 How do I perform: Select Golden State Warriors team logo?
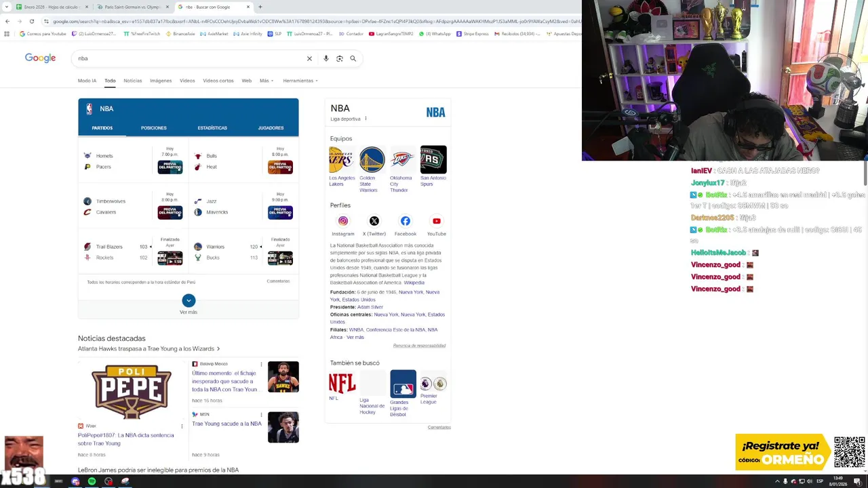[x=372, y=160]
